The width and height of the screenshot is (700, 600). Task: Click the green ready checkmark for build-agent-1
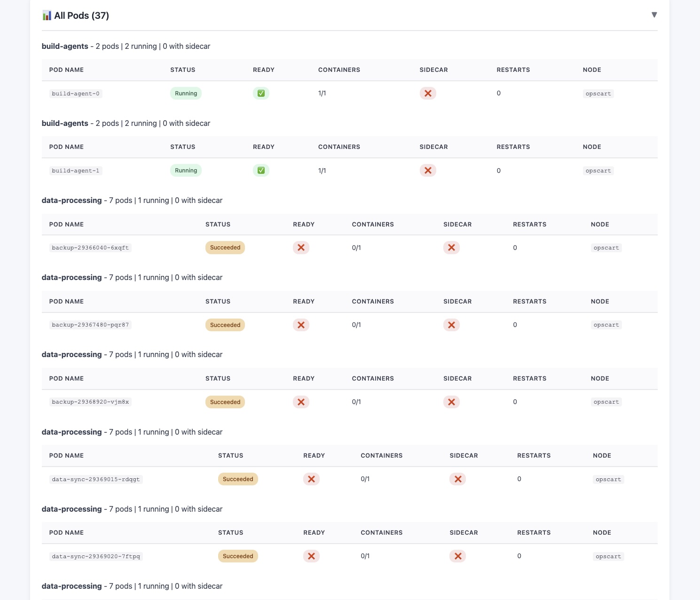coord(261,171)
